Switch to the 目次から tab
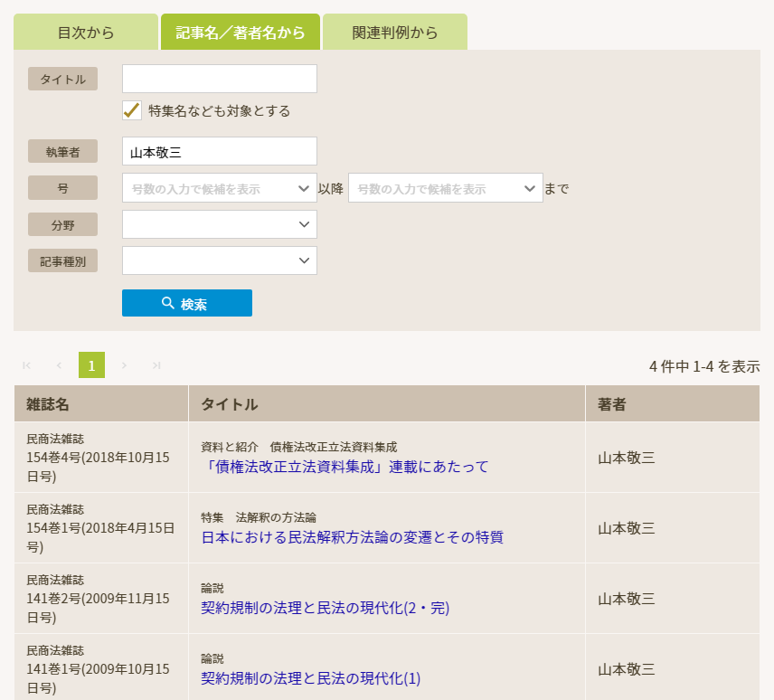 pyautogui.click(x=86, y=32)
